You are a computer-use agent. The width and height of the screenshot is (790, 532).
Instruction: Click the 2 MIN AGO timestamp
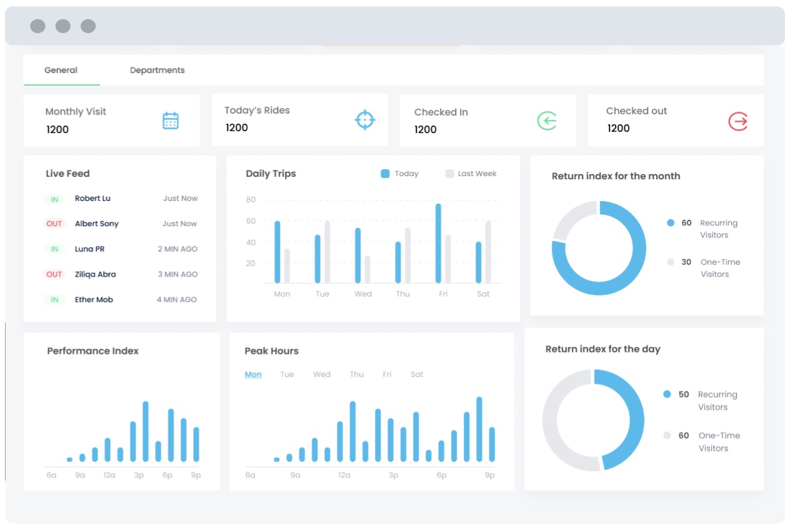[177, 249]
